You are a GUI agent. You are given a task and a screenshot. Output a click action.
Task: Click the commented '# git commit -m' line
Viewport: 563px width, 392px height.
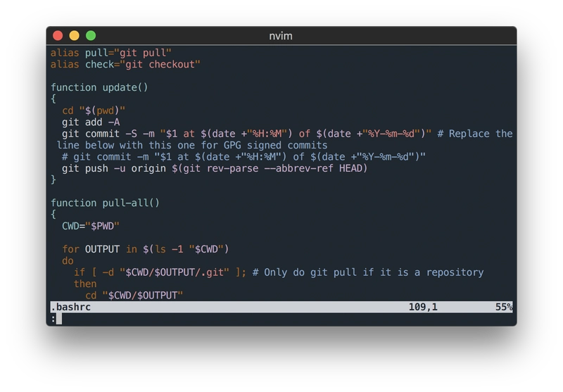[243, 156]
